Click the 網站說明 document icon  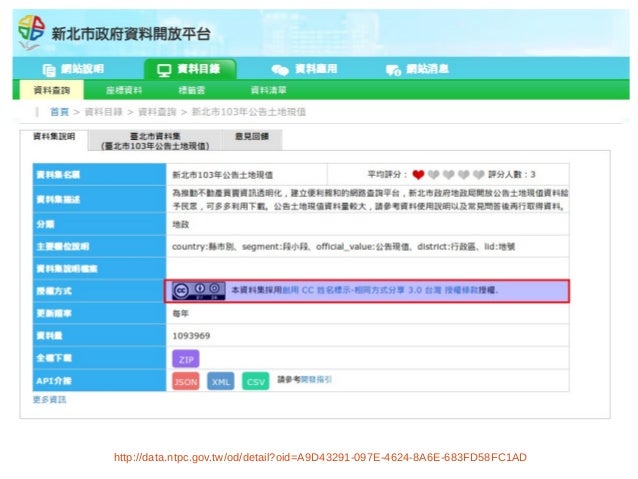[49, 70]
